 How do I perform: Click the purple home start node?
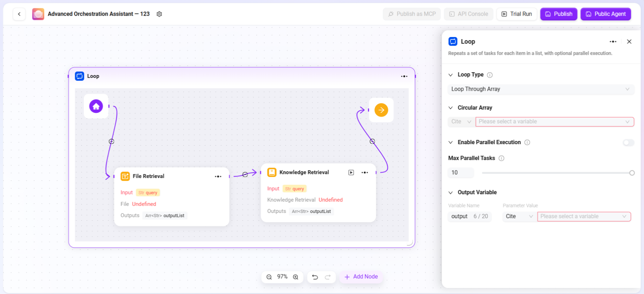coord(96,106)
